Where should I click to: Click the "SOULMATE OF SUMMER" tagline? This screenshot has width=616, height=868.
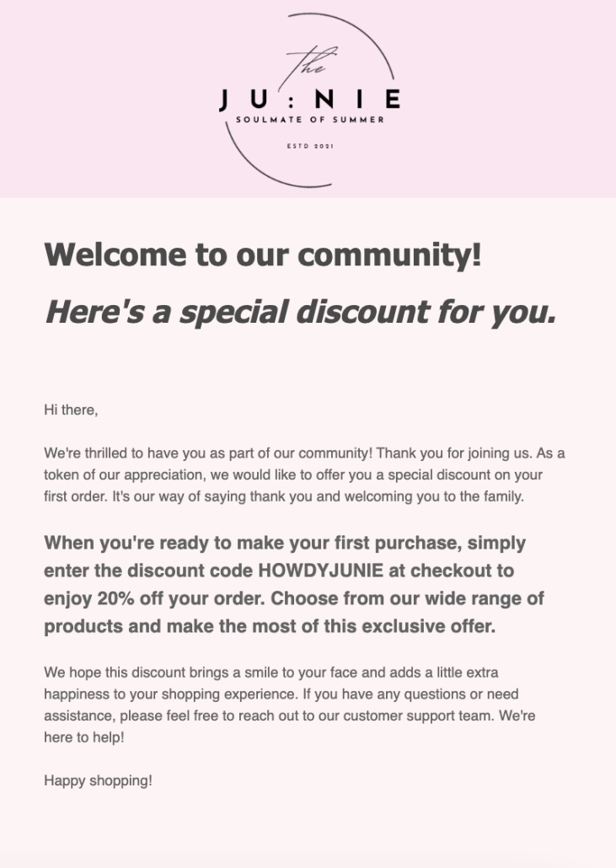coord(309,120)
